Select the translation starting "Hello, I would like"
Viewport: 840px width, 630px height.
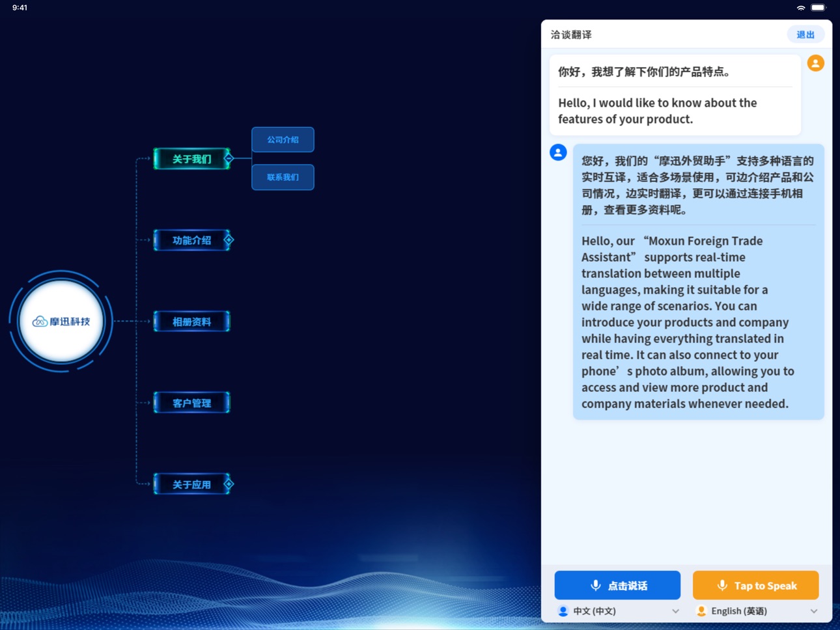pyautogui.click(x=658, y=111)
